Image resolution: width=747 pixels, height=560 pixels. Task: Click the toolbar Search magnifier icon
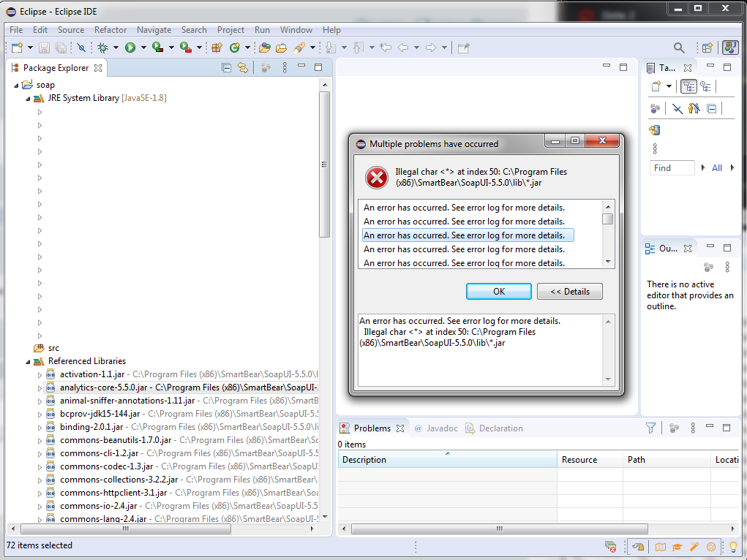(x=679, y=48)
